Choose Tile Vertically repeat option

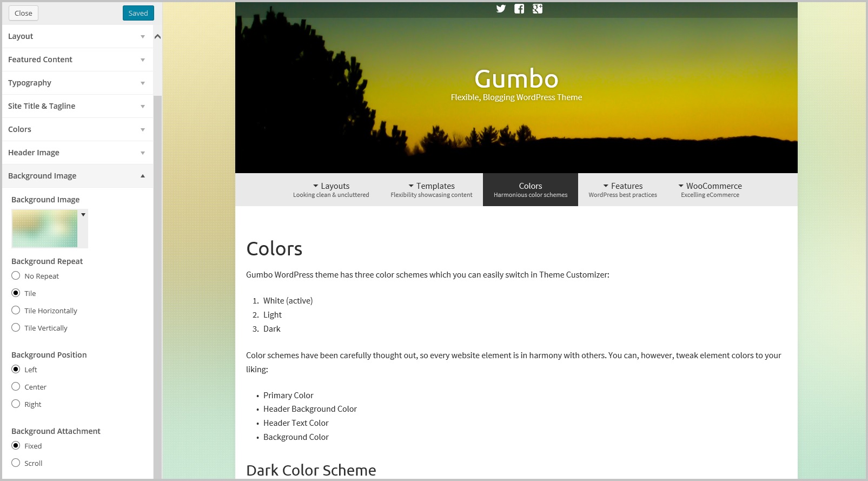(x=16, y=328)
